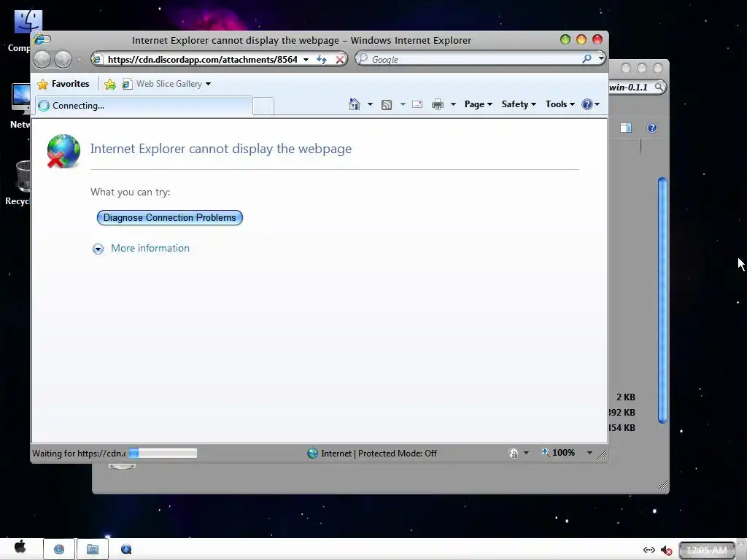The width and height of the screenshot is (747, 560).
Task: Click the 12:05 AM clock
Action: [707, 551]
